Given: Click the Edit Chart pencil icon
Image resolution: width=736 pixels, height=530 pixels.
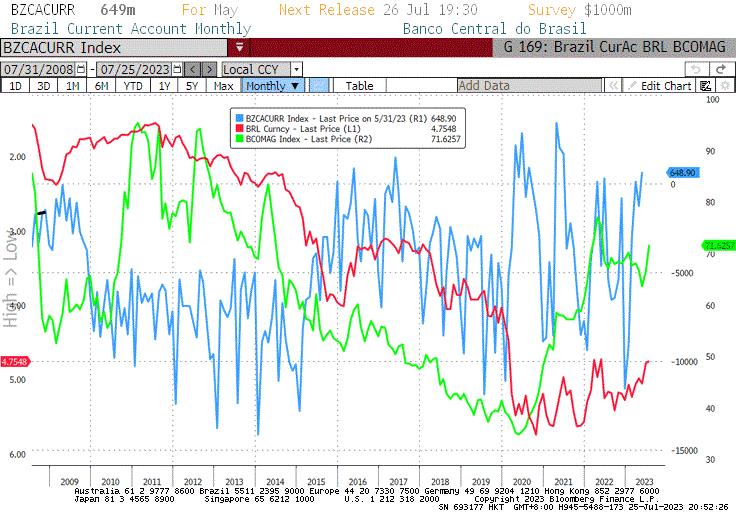Looking at the screenshot, I should 632,86.
